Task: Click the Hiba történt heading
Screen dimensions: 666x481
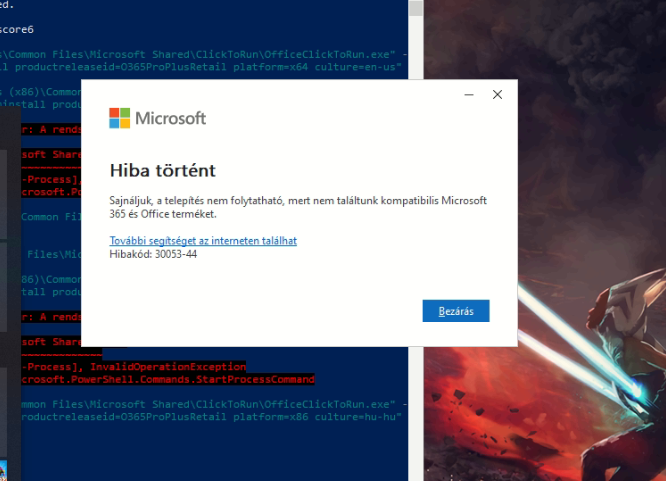Action: [x=162, y=170]
